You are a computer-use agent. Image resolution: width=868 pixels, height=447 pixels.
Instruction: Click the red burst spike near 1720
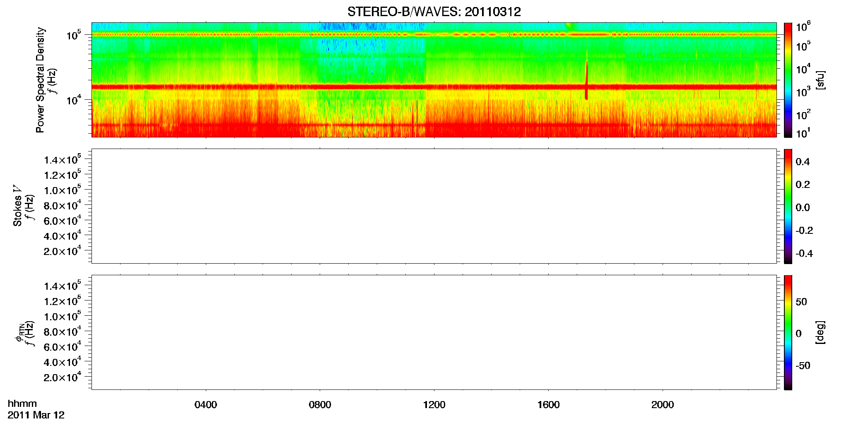(586, 79)
